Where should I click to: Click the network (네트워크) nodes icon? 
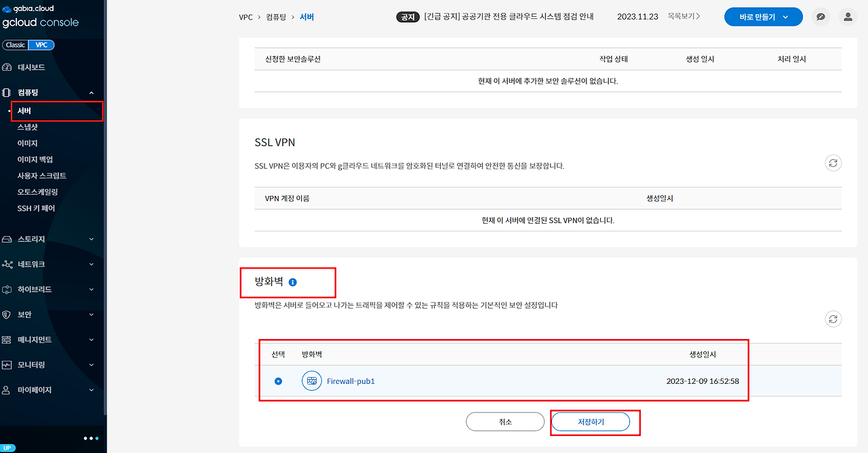(7, 264)
